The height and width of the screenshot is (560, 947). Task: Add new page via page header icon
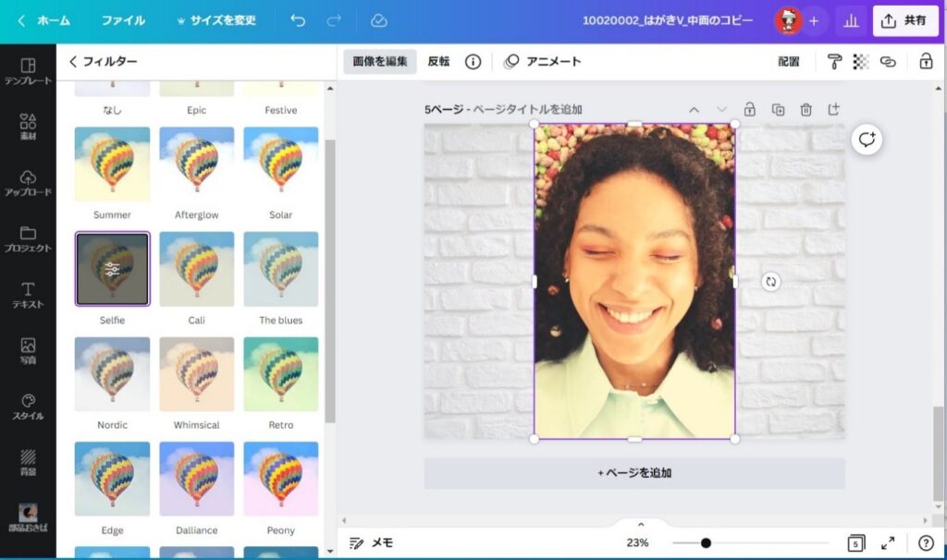(834, 109)
